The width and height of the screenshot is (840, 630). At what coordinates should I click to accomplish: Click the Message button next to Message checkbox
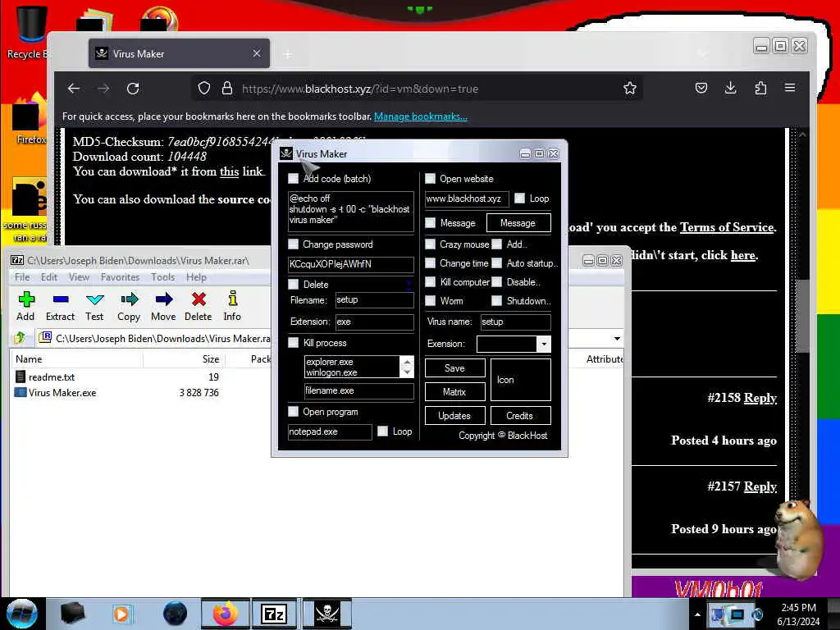click(518, 223)
